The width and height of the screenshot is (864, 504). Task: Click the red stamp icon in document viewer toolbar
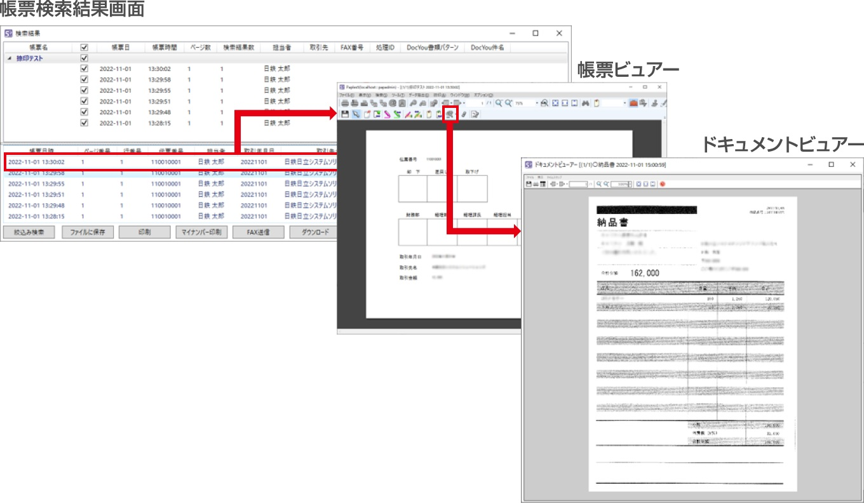663,184
